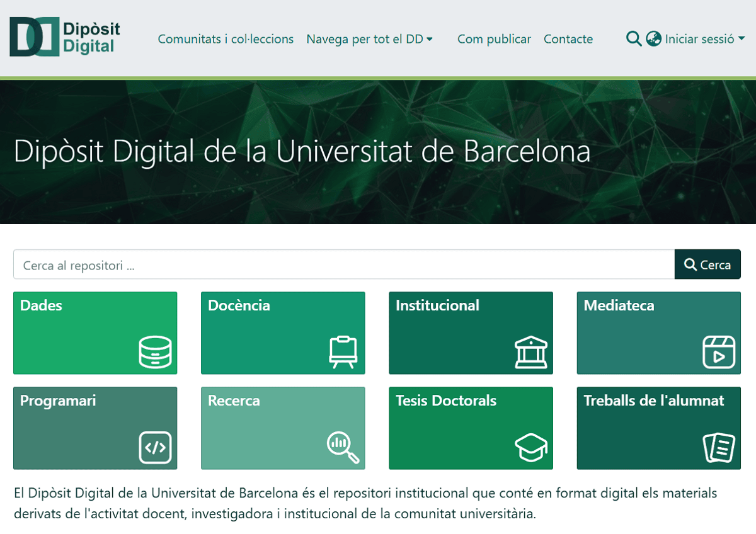Image resolution: width=756 pixels, height=534 pixels.
Task: Focus the Cerca al repositori search field
Action: coord(343,265)
